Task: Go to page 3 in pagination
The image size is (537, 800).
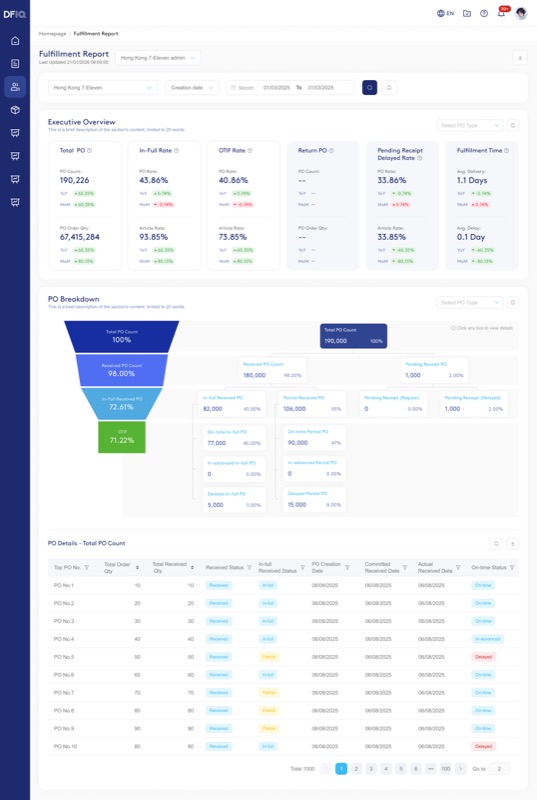Action: 371,768
